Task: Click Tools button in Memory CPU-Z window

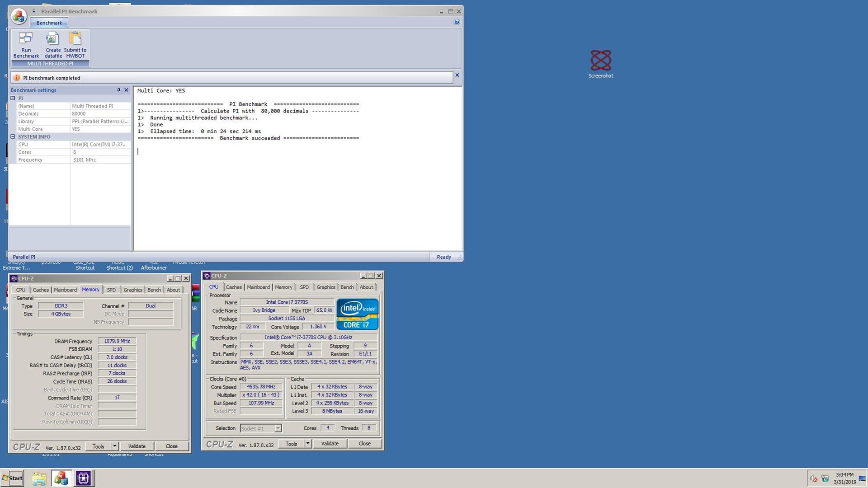Action: 98,446
